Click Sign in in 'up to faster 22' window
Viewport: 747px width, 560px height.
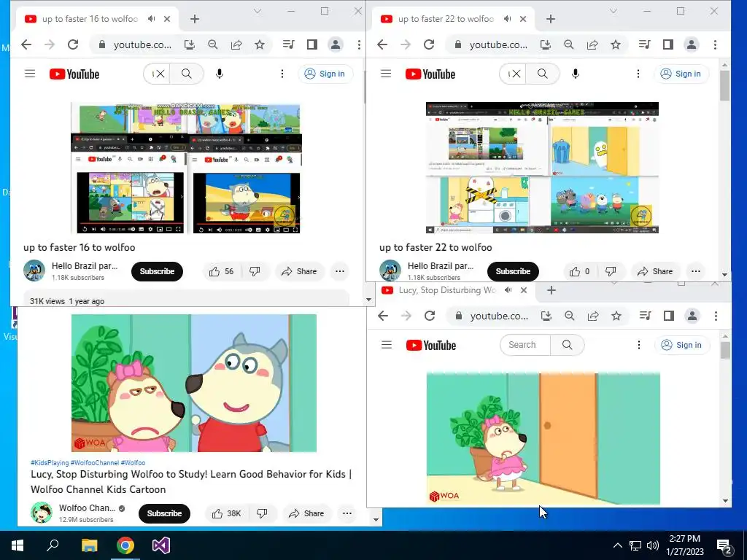[681, 74]
